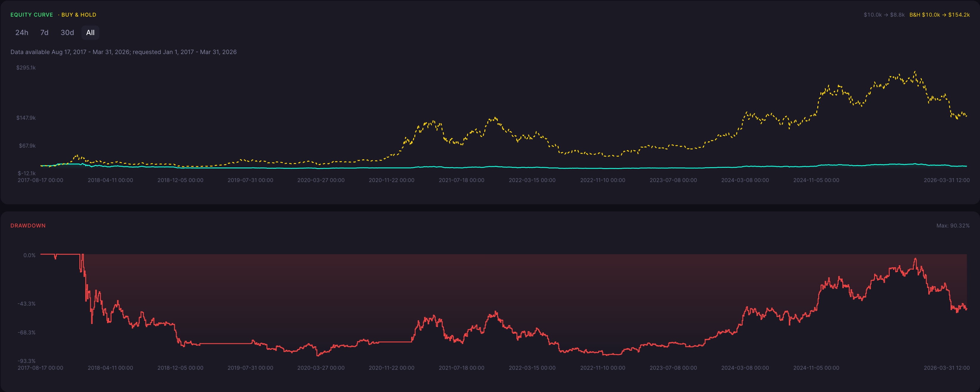Click the 2020-11-22 date on drawdown chart
Image resolution: width=980 pixels, height=392 pixels.
[x=392, y=368]
